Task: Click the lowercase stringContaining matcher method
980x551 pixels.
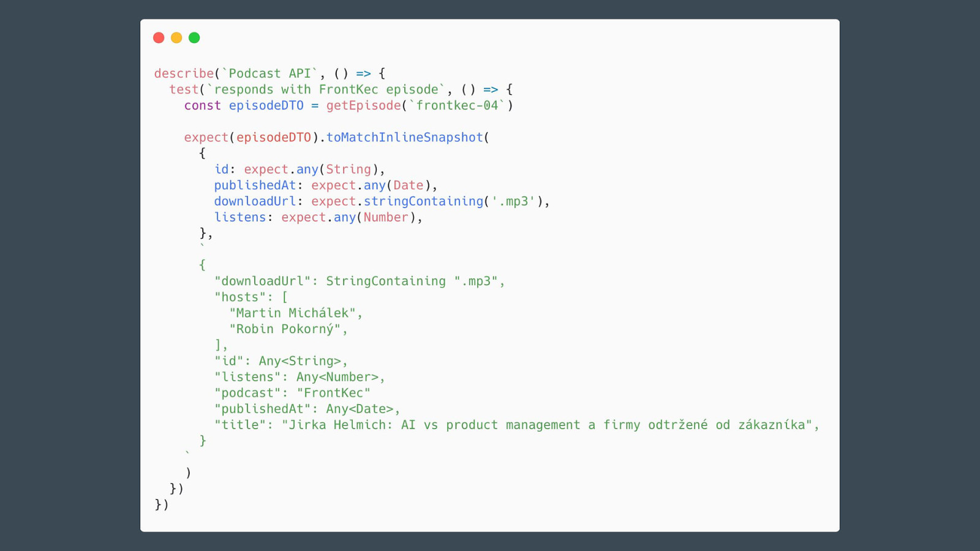Action: point(423,201)
